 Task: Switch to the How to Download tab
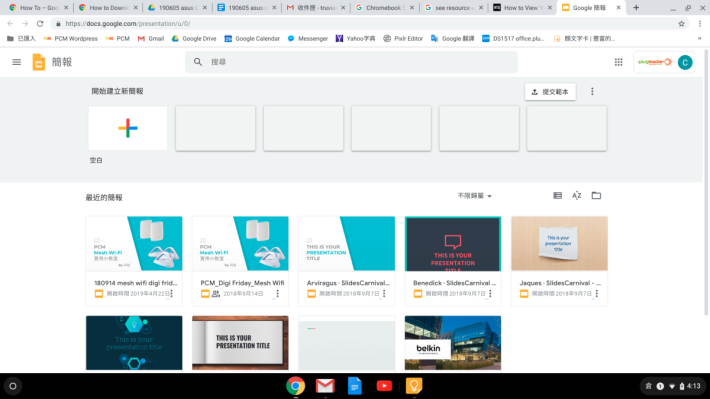pos(108,8)
